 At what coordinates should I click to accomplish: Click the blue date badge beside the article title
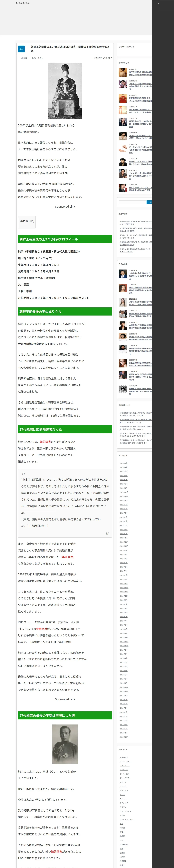(21, 49)
